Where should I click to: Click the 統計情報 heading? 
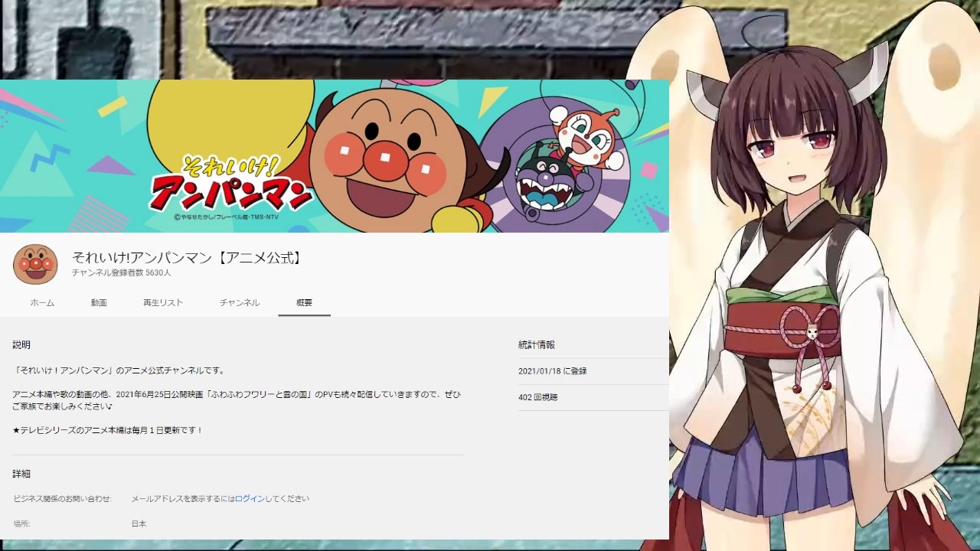coord(537,345)
